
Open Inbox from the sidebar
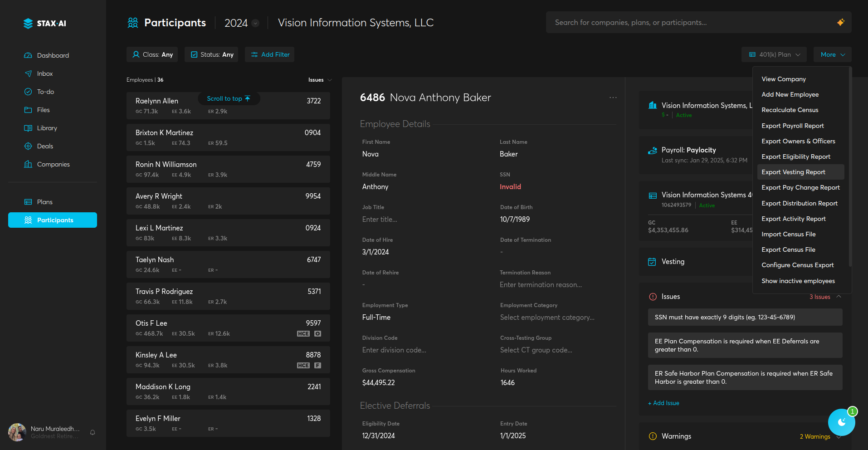45,73
